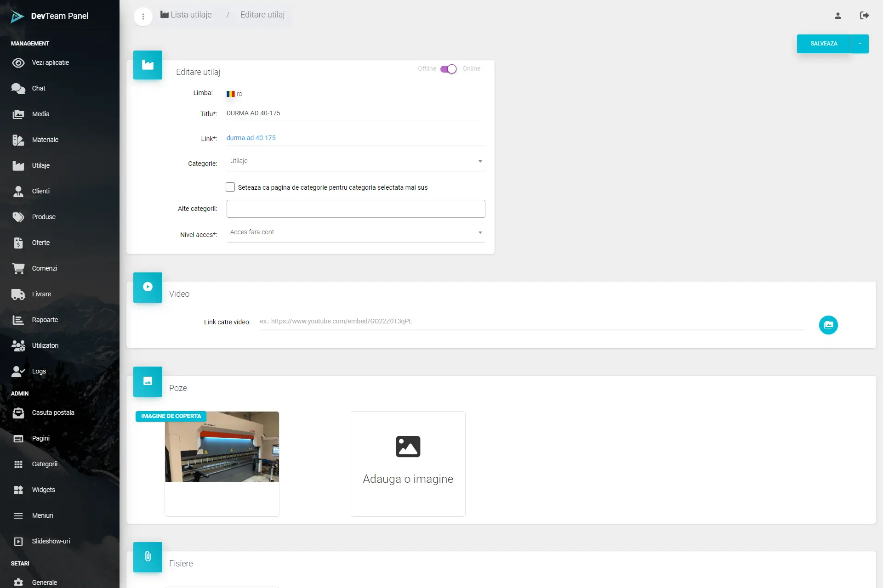Click the user profile icon
The image size is (883, 588).
pyautogui.click(x=837, y=16)
